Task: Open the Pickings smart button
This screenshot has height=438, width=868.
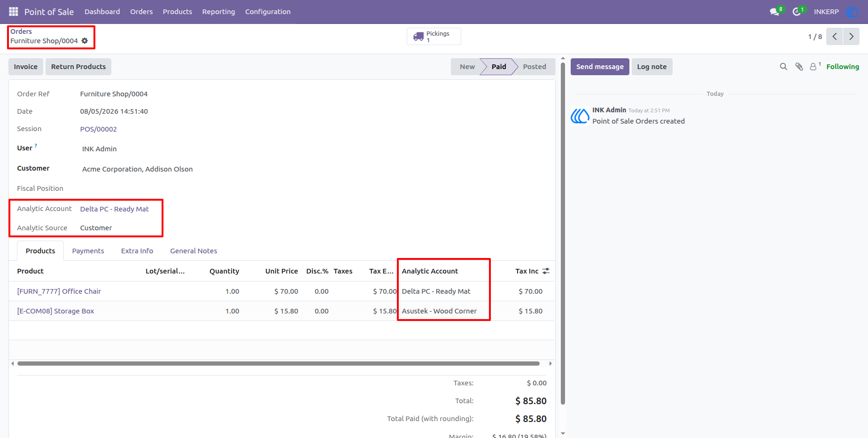Action: pos(434,36)
